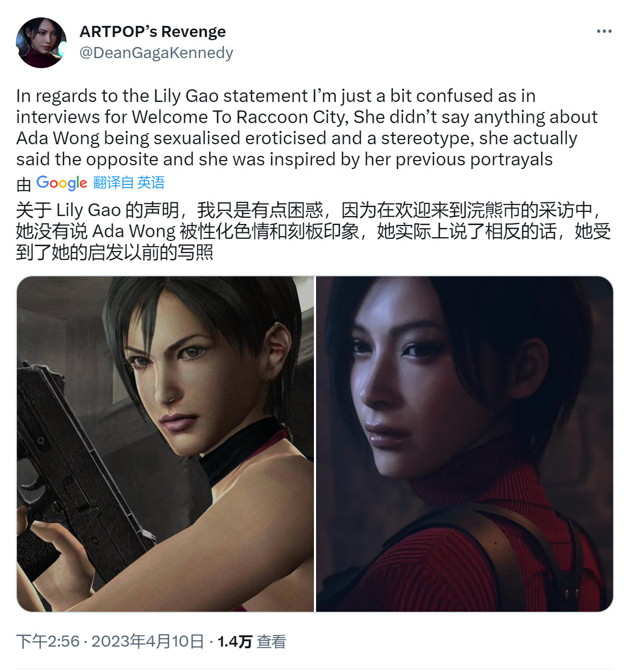Click "Welcome To Raccoon City" in tweet text
630x672 pixels.
pyautogui.click(x=240, y=117)
